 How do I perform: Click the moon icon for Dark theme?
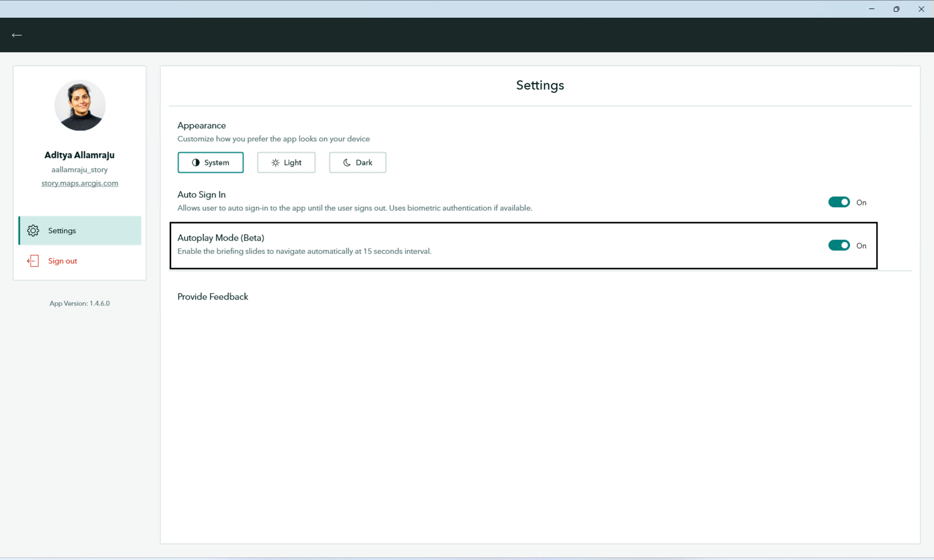[347, 163]
